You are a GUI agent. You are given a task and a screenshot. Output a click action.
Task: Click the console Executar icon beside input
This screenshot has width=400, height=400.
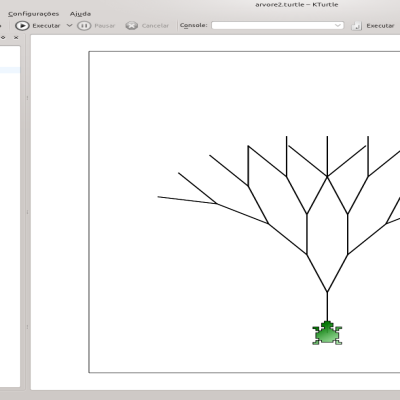[x=356, y=26]
